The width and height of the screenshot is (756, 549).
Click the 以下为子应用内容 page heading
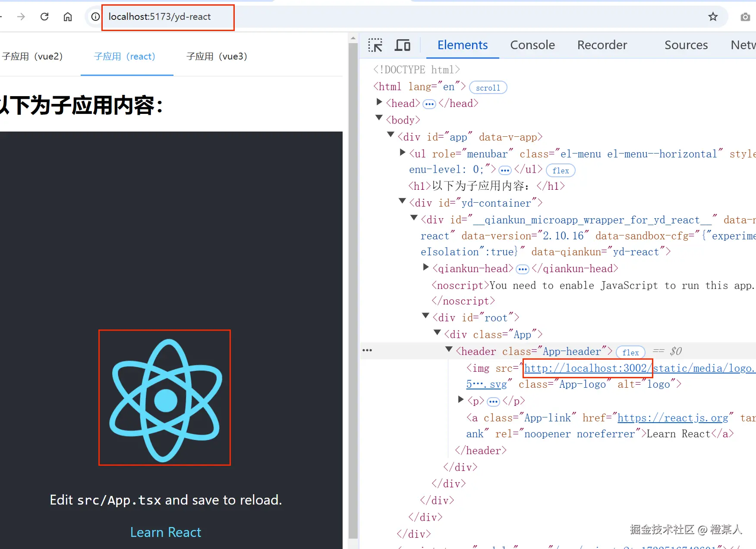[x=82, y=105]
